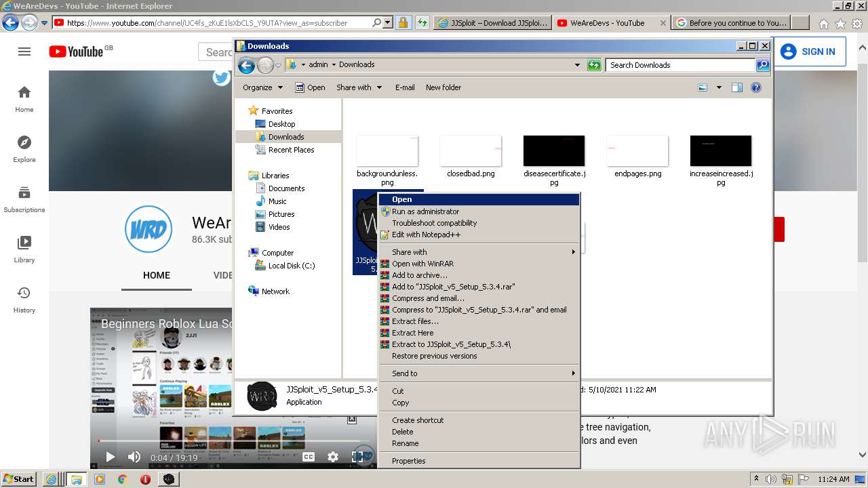Open the address bar history dropdown

577,65
